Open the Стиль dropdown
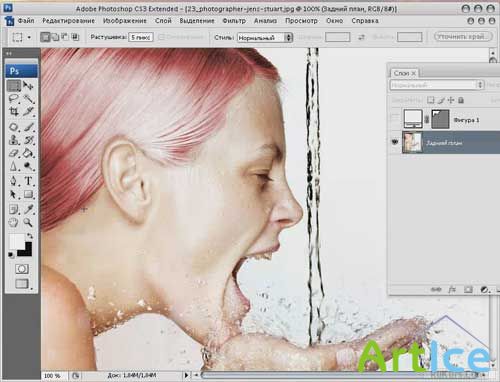The image size is (500, 382). [x=265, y=37]
